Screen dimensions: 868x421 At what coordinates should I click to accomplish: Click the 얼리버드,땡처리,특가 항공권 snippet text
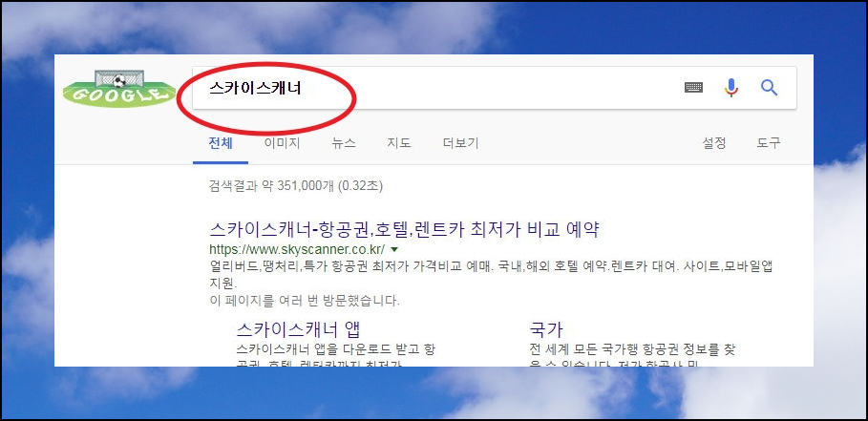[x=492, y=274]
